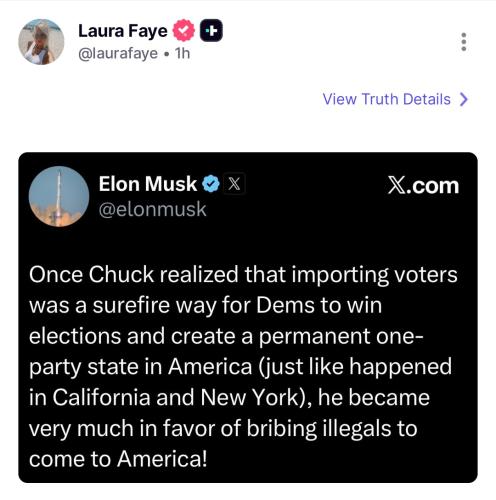Click the line starting 'Once Chuck realized'
This screenshot has height=500, width=496.
click(x=243, y=275)
